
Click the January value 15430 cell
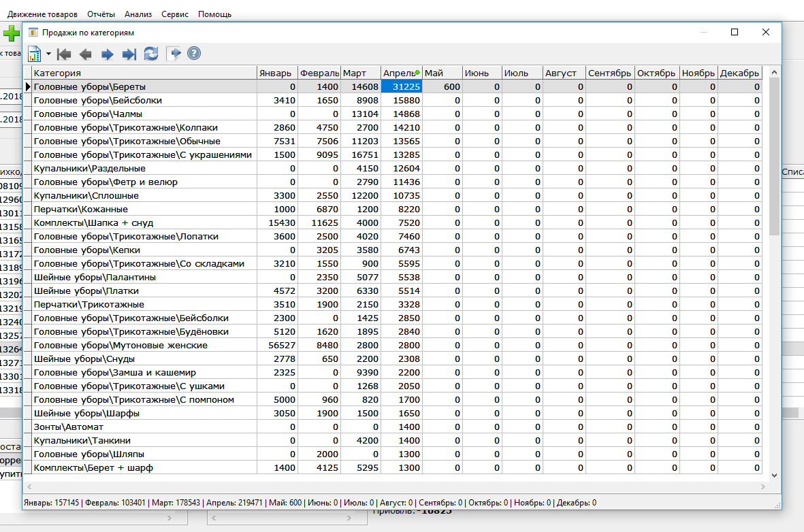277,222
